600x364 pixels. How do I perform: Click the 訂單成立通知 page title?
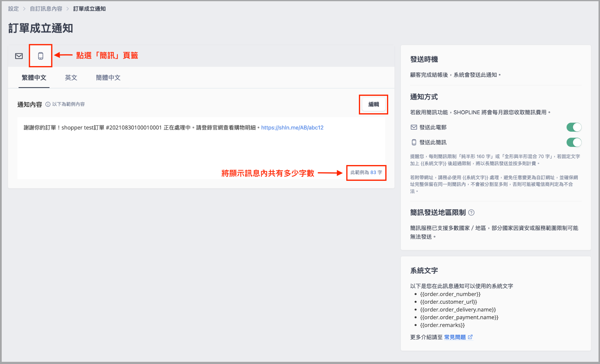pos(40,28)
